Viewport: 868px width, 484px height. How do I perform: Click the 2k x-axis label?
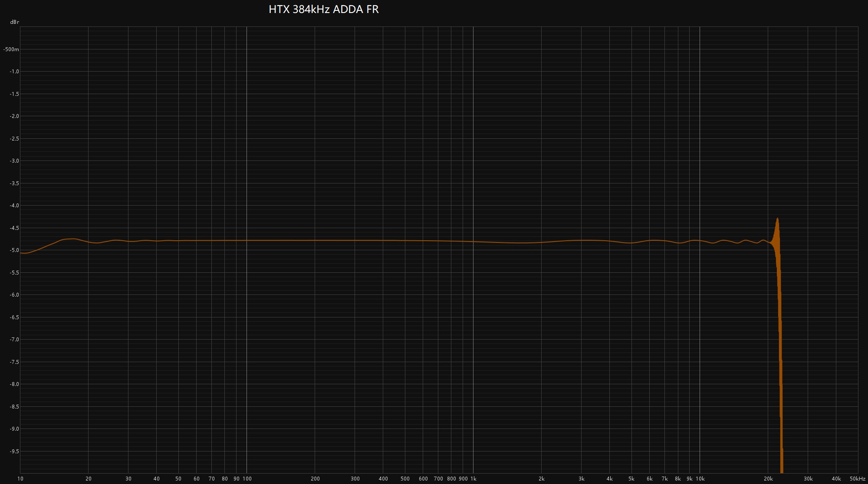click(x=542, y=479)
